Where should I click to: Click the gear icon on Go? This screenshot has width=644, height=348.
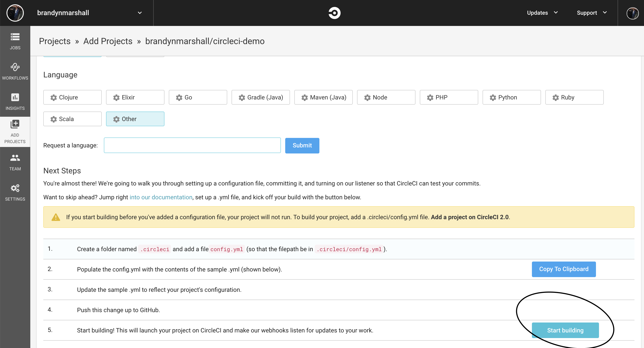[x=179, y=98]
